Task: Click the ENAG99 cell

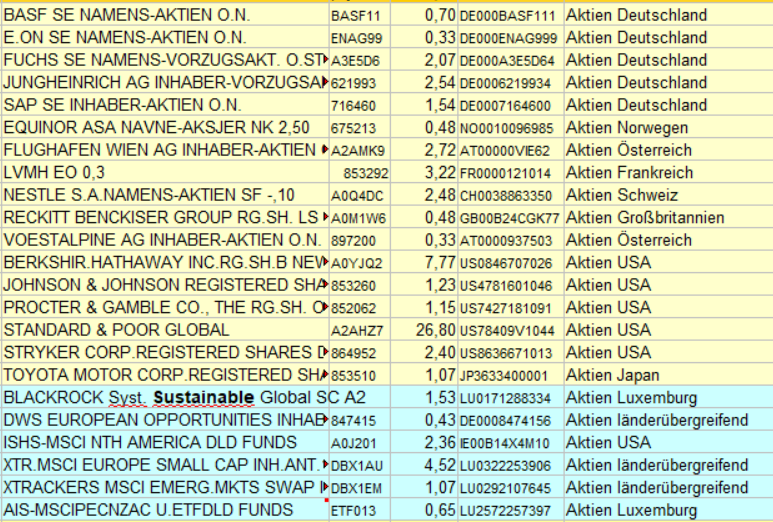Action: [360, 38]
